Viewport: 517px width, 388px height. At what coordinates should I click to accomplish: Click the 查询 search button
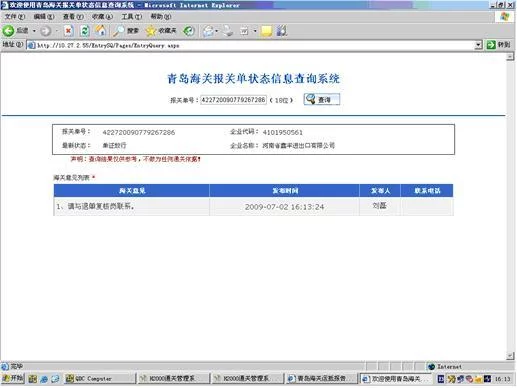coord(321,99)
